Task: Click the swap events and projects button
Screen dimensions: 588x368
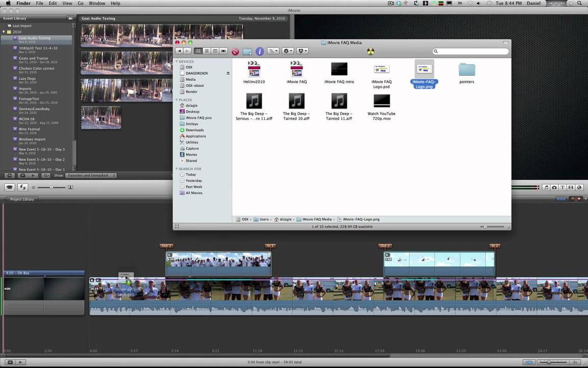Action: coord(22,187)
